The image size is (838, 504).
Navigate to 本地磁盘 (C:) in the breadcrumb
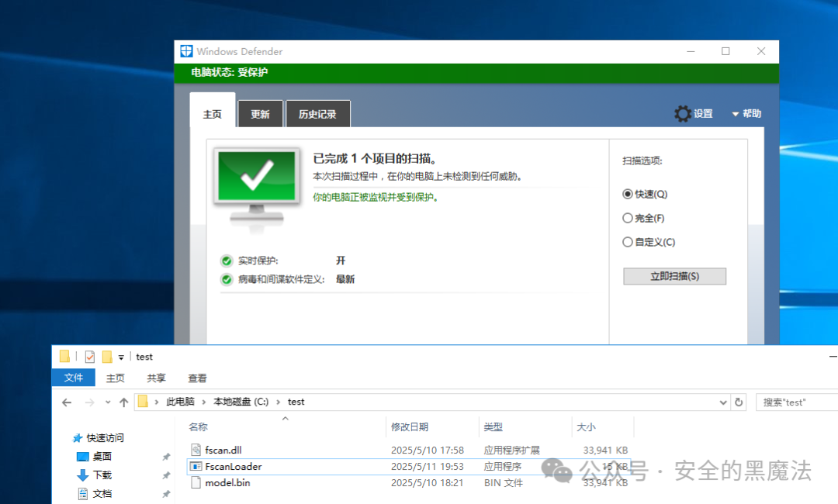point(241,402)
